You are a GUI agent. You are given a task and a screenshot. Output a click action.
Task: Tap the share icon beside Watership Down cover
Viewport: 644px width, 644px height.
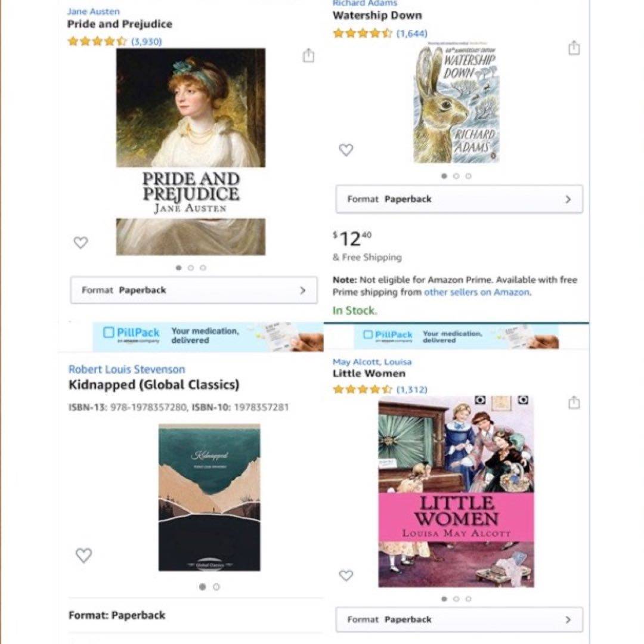574,48
